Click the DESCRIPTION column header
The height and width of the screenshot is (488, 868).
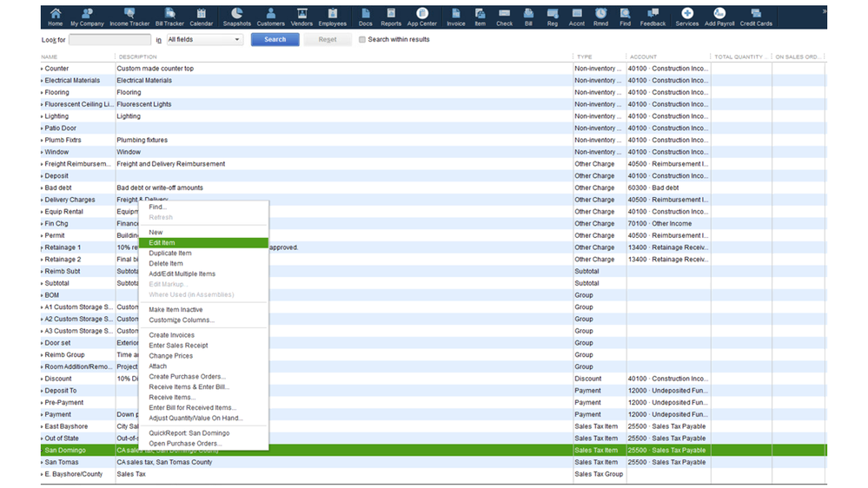[138, 57]
